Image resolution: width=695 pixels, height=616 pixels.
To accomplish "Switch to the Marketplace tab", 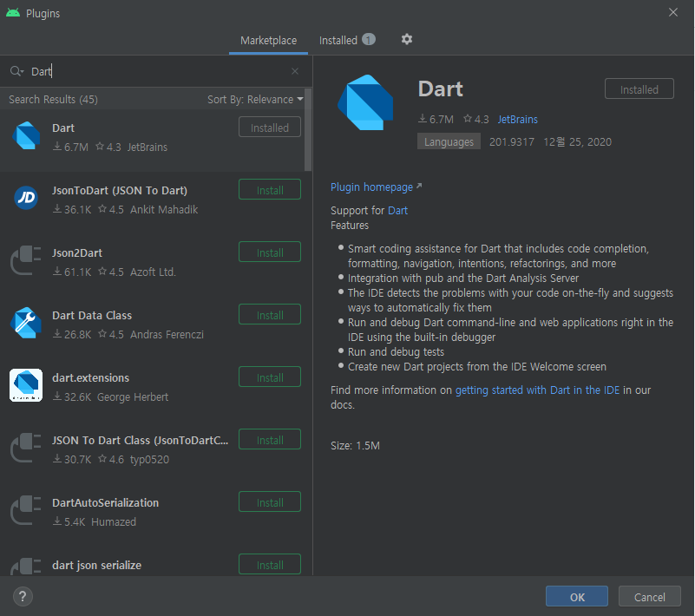I will tap(269, 40).
